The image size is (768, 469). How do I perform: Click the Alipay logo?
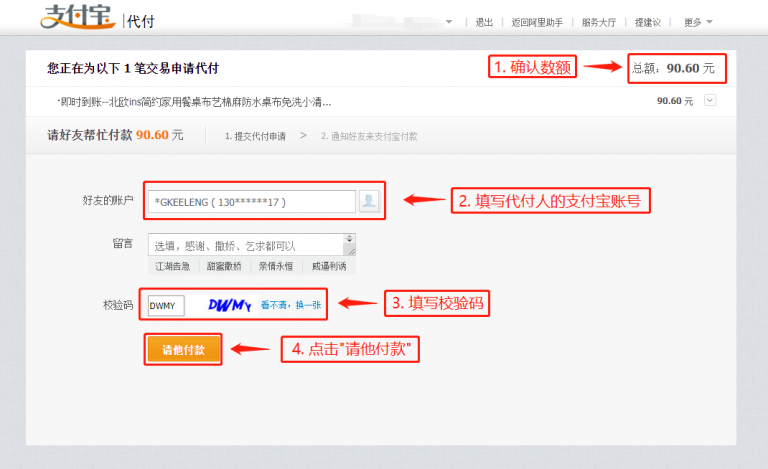tap(77, 17)
